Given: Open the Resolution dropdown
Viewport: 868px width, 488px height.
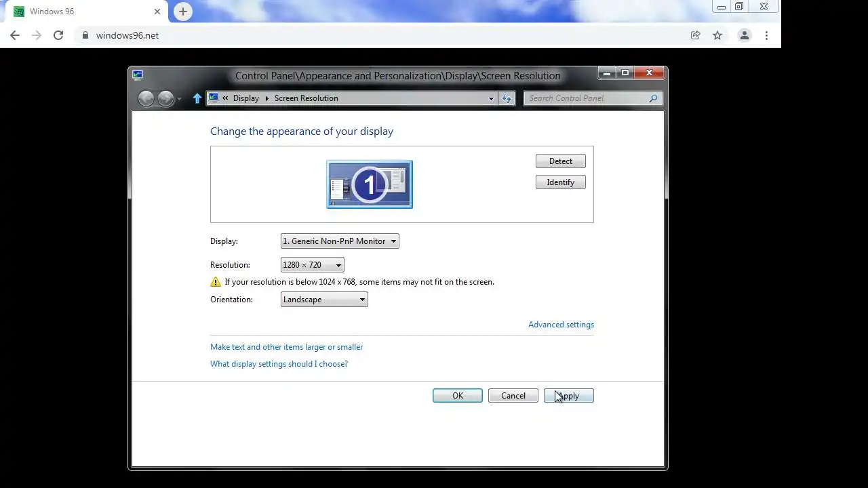Looking at the screenshot, I should pyautogui.click(x=313, y=265).
